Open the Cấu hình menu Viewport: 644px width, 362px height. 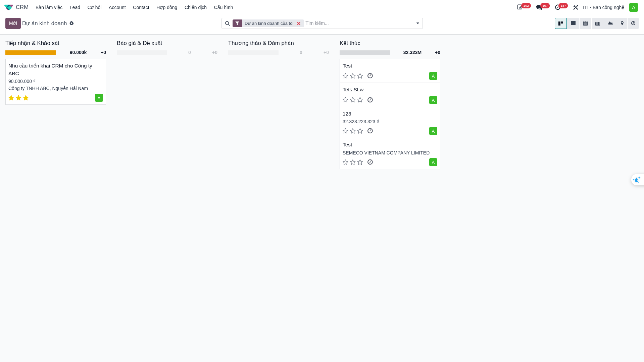point(223,7)
